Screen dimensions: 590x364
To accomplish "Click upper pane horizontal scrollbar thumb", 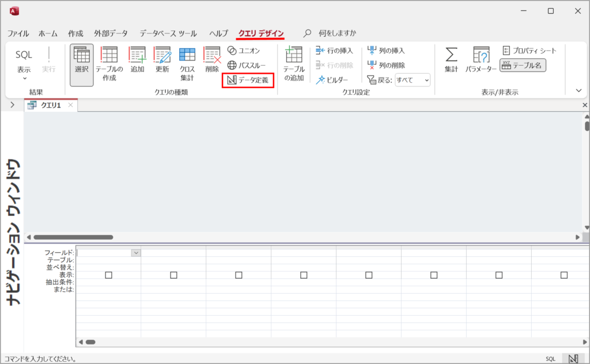I will tap(73, 237).
